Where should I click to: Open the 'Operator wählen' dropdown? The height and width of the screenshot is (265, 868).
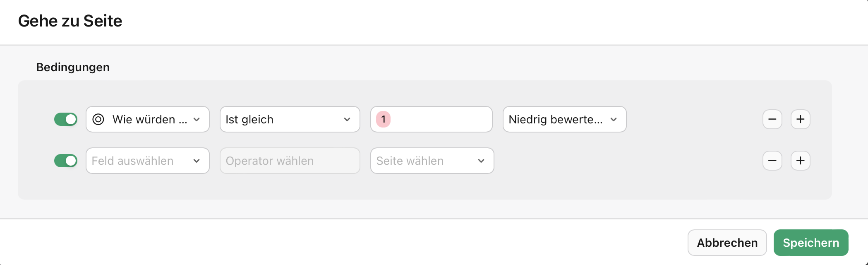click(290, 161)
